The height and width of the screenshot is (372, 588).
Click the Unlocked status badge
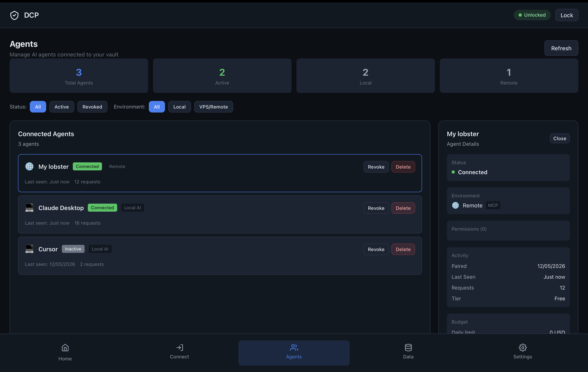coord(532,15)
